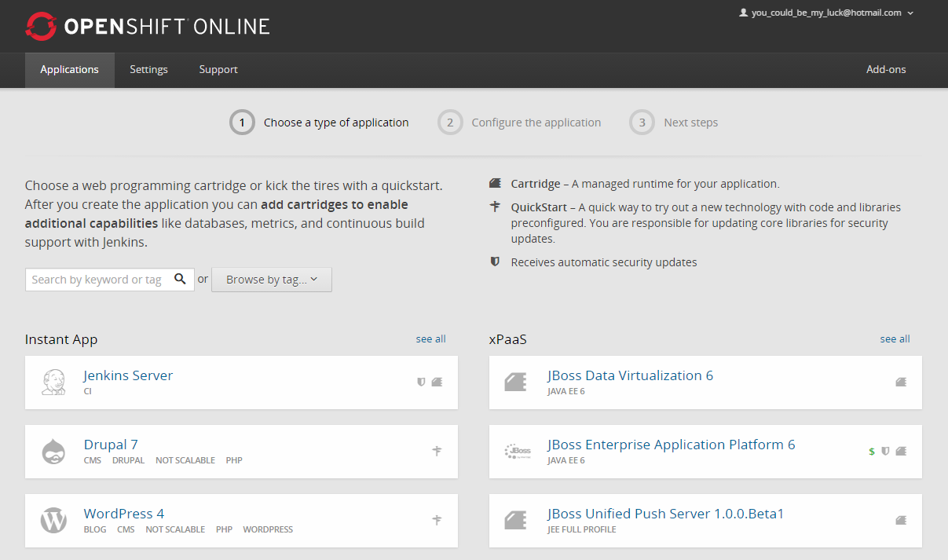Screen dimensions: 948x560
Task: Open JBoss Unified Push Server 1.0.0.Beta1 link
Action: (666, 514)
